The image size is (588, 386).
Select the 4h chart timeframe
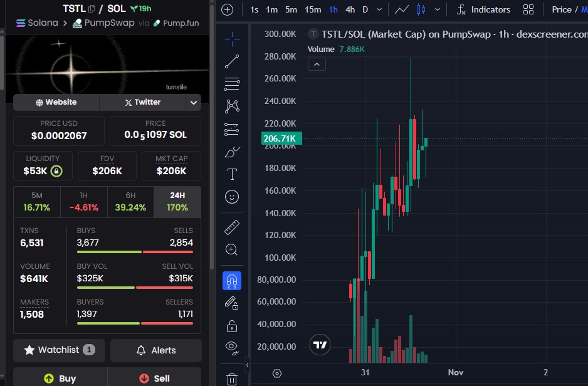[x=350, y=9]
